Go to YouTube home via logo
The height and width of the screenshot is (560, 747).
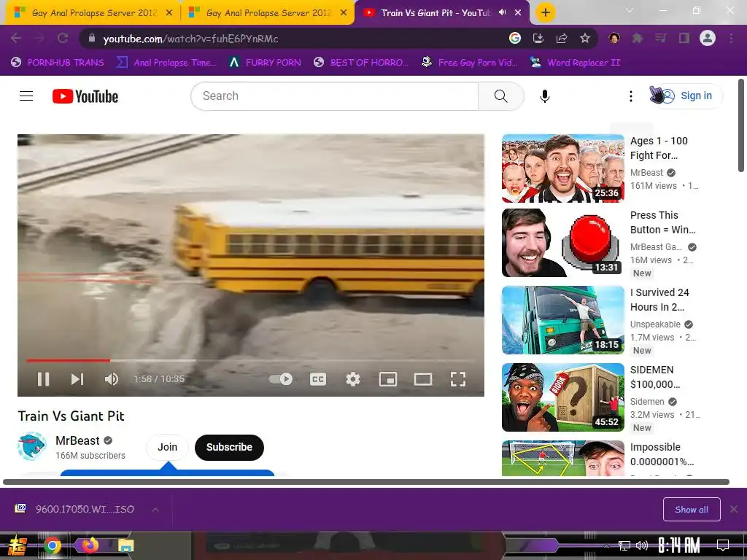click(x=85, y=96)
